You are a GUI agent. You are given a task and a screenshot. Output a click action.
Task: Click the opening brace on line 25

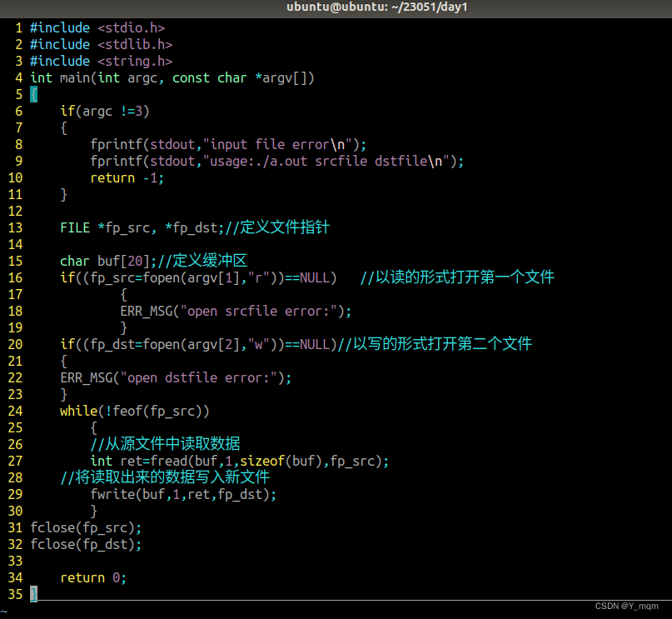click(94, 428)
